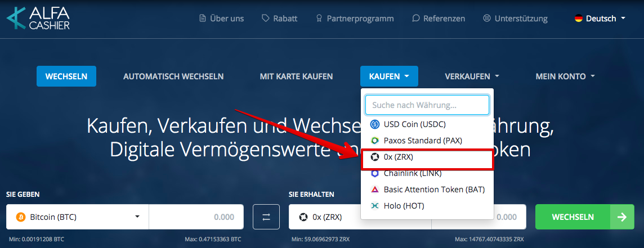Focus the Suche nach Währung search field
The image size is (644, 248).
pos(427,105)
